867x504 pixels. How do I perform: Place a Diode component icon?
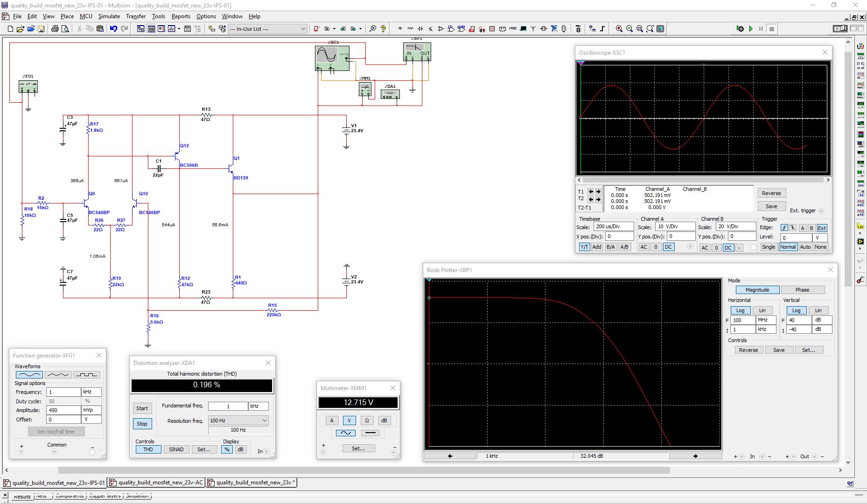tap(420, 29)
